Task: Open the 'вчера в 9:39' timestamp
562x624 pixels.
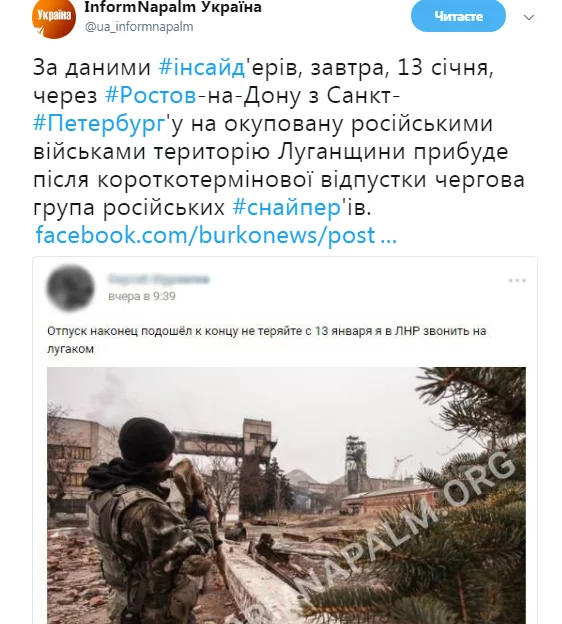Action: (x=142, y=296)
